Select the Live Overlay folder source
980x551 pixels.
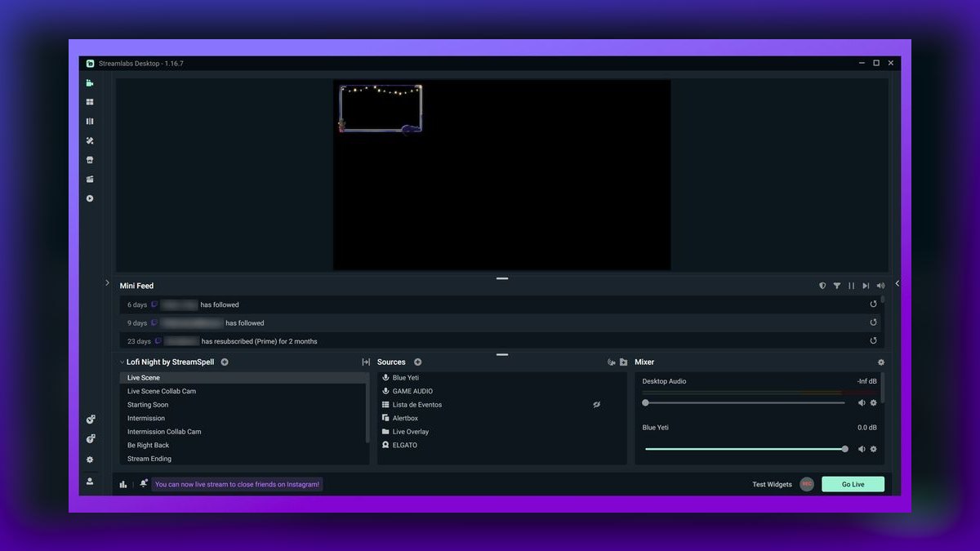pyautogui.click(x=501, y=432)
